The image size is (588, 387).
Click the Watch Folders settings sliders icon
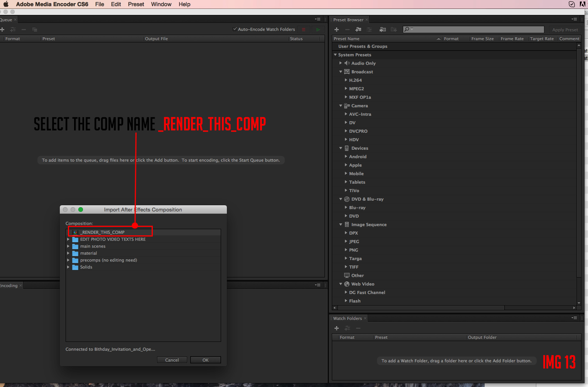(x=347, y=328)
